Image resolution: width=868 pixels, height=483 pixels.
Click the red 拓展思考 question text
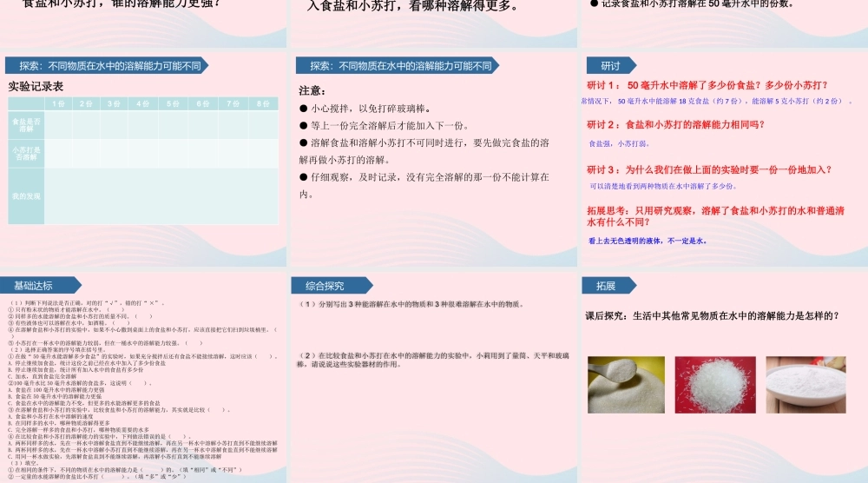point(716,216)
